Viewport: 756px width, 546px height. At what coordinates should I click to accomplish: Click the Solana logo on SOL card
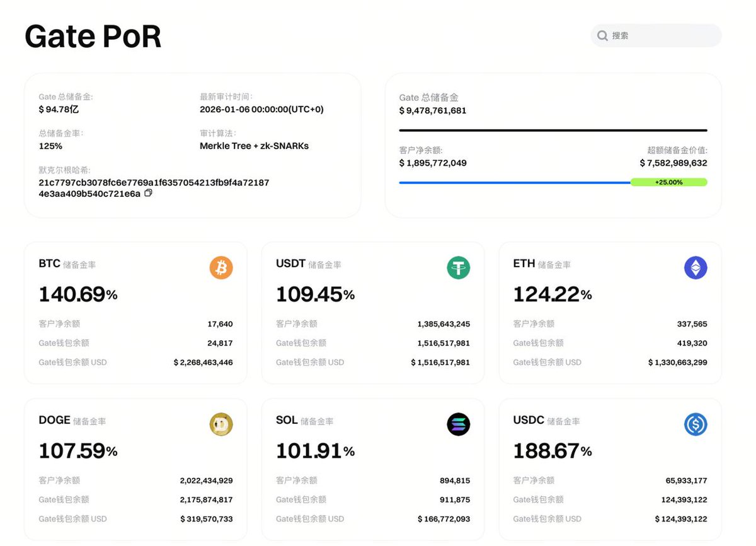point(459,424)
